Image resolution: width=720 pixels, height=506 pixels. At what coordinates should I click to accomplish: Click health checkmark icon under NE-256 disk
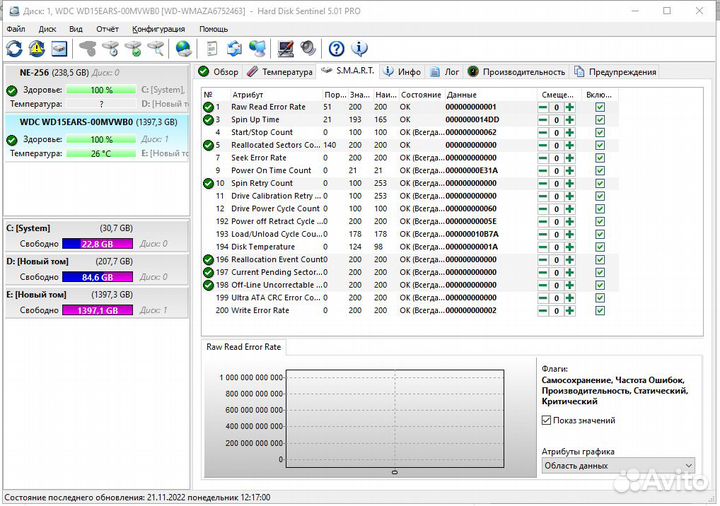[12, 90]
